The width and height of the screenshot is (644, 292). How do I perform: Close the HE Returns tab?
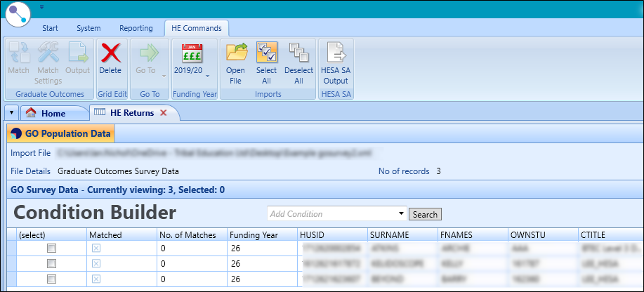[163, 113]
